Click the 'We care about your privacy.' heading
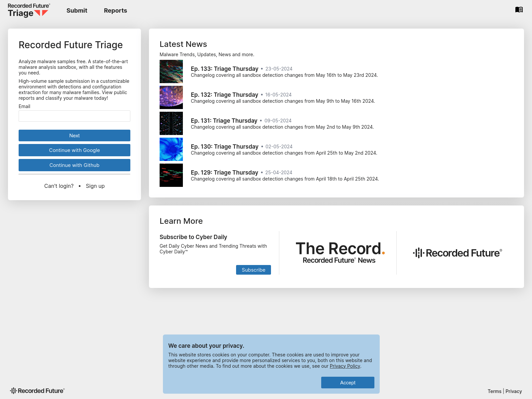532x399 pixels. [206, 346]
